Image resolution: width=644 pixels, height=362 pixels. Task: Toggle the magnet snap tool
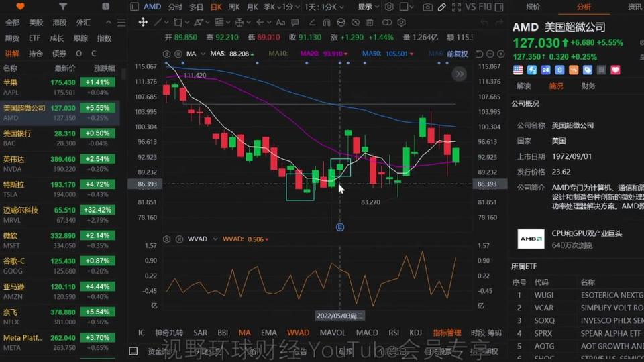click(x=326, y=23)
